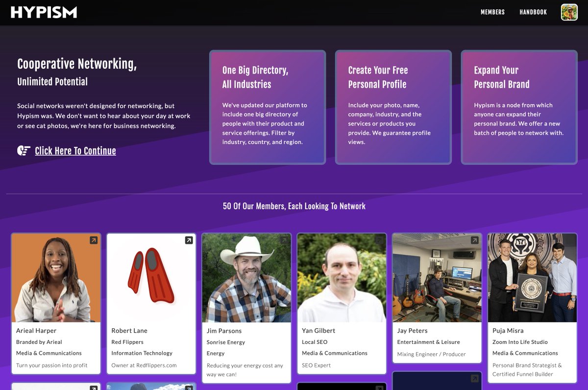Click Owner at Redflippers.com tagline
588x390 pixels.
(x=144, y=365)
